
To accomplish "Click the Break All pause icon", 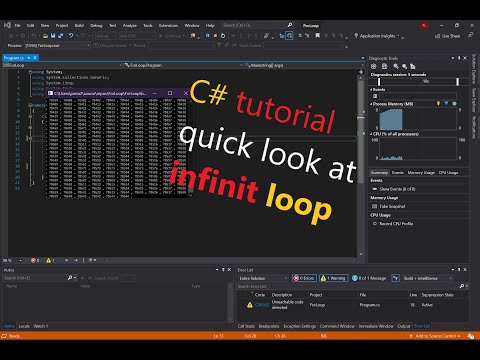I will [208, 36].
